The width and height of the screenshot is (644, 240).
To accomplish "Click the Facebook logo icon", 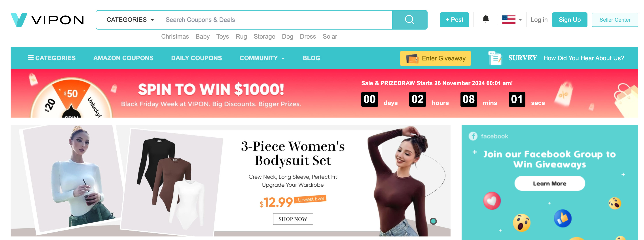I will coord(473,136).
